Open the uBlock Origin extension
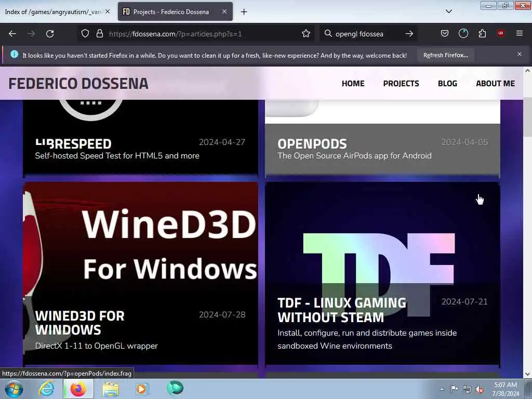The height and width of the screenshot is (399, 532). [x=501, y=33]
